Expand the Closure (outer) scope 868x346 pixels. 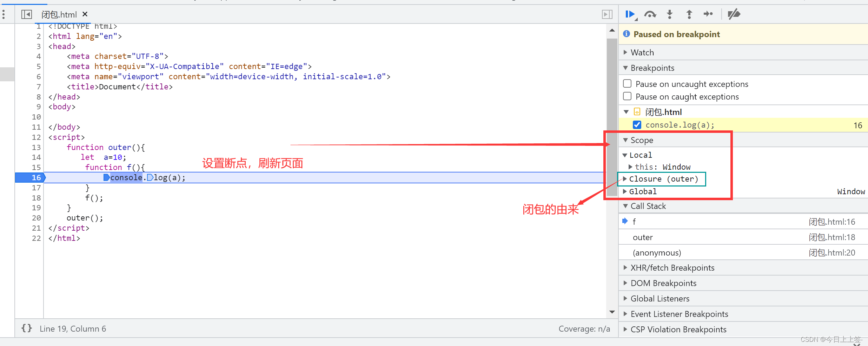pyautogui.click(x=625, y=179)
